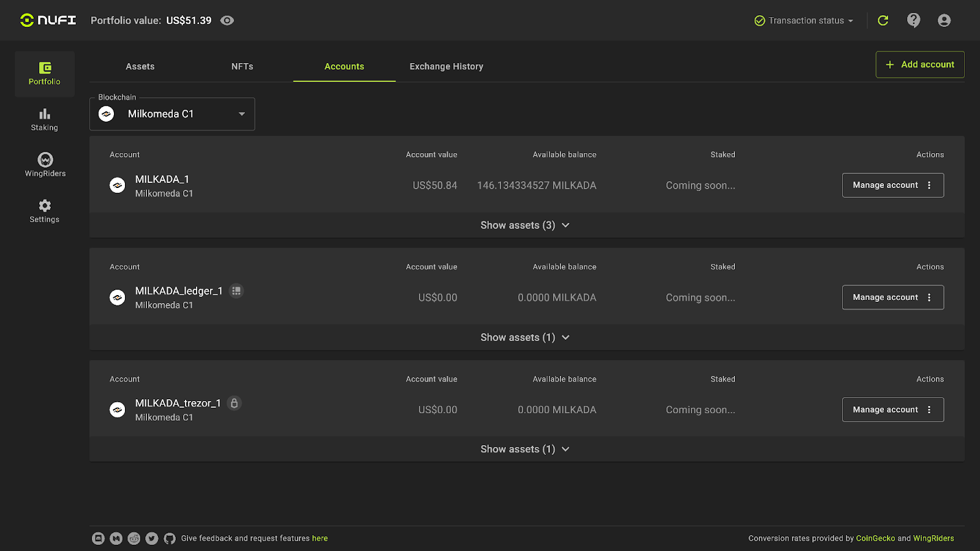980x551 pixels.
Task: Click the MILKADA_1 account coin icon
Action: coord(118,186)
